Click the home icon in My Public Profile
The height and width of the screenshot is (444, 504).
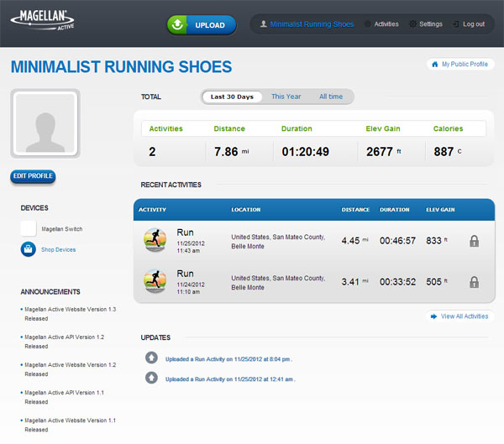(434, 65)
